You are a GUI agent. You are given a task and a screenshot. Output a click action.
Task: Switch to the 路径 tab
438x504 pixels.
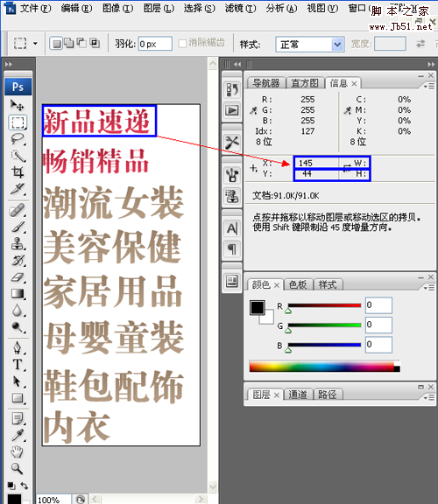coord(328,395)
